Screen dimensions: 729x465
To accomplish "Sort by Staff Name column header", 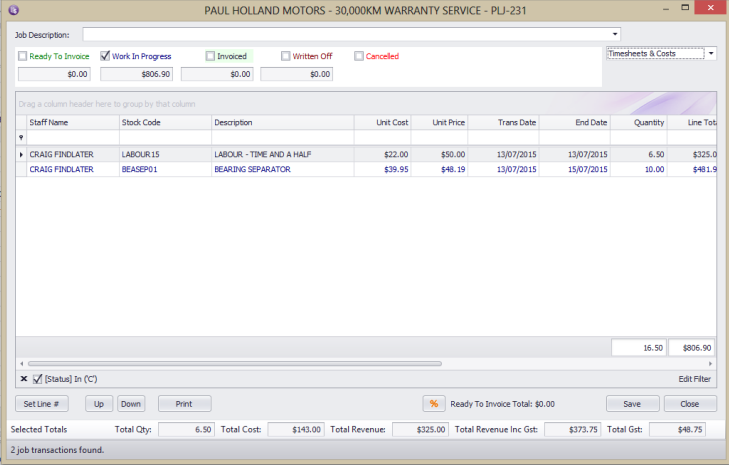I will 73,122.
